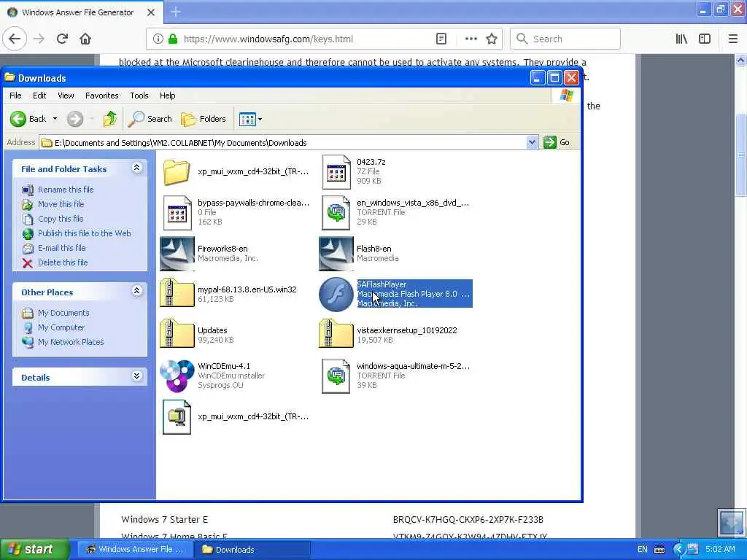747x560 pixels.
Task: Select the en_windows_vista_x86_dvd torrent icon
Action: [x=336, y=213]
